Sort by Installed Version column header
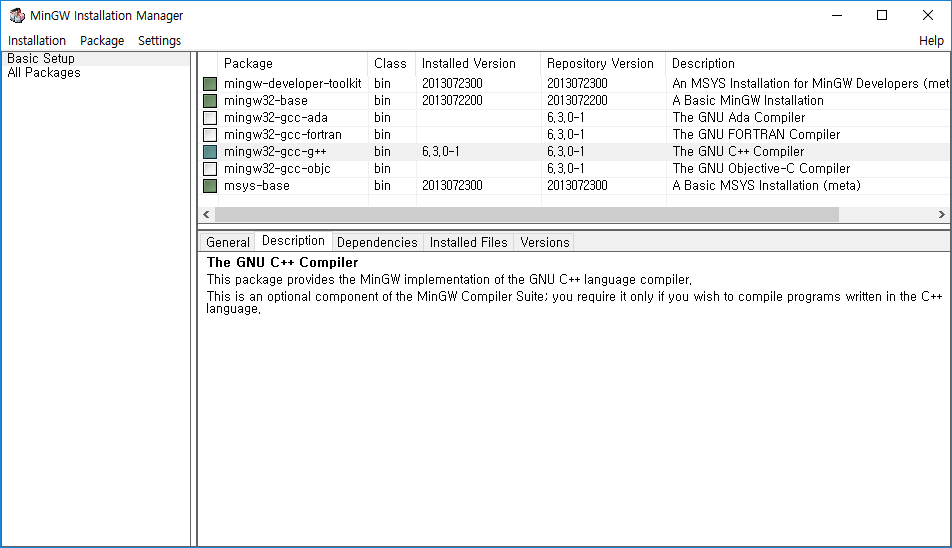Image resolution: width=952 pixels, height=548 pixels. click(x=478, y=63)
